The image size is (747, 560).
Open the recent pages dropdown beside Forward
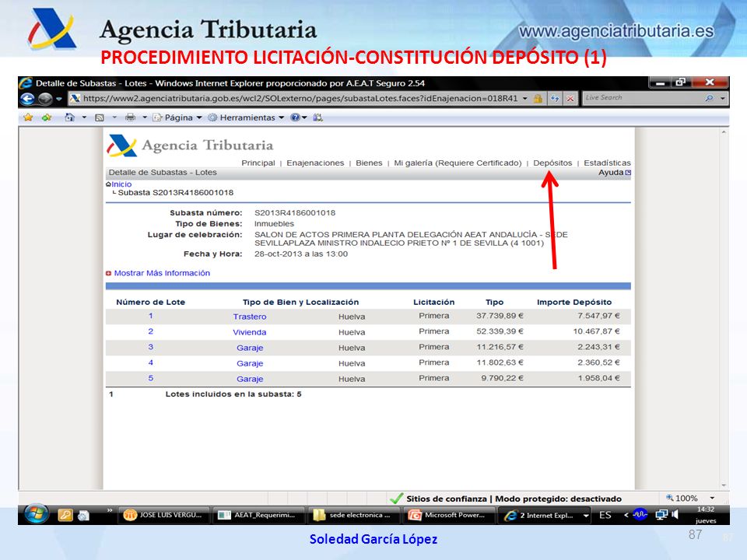coord(59,99)
